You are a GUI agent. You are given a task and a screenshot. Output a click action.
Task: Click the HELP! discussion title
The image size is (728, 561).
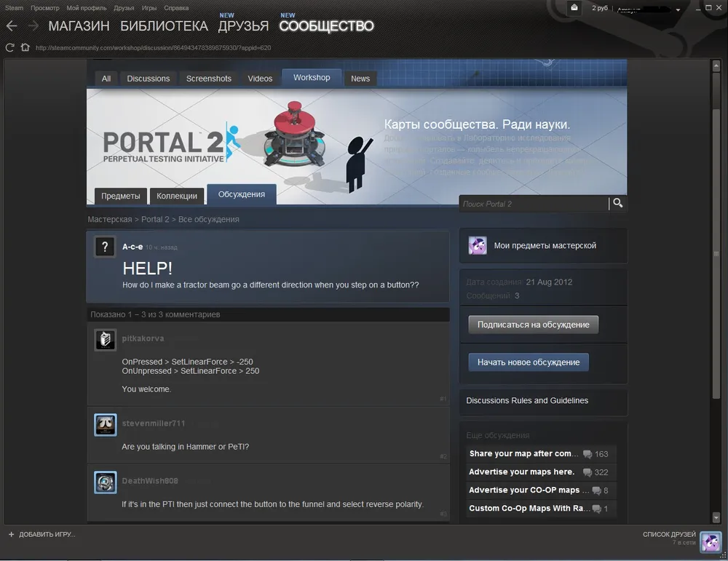pyautogui.click(x=147, y=268)
